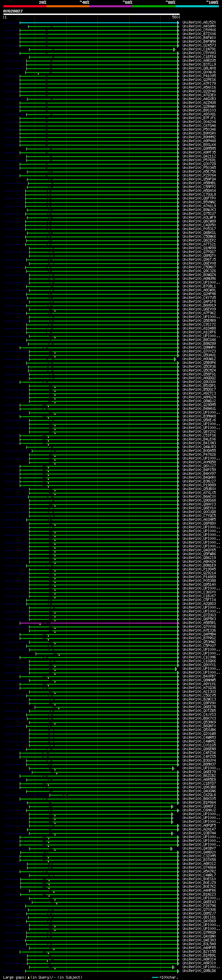Open hit UniRef100_B4FNM4
The image size is (222, 980).
pyautogui.click(x=199, y=41)
